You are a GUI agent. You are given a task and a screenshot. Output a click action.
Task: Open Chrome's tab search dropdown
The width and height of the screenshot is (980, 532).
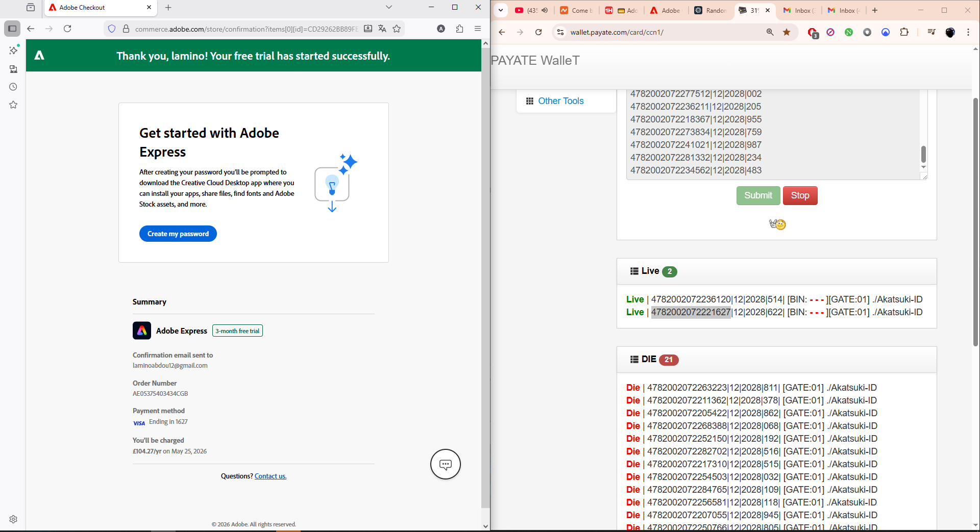pyautogui.click(x=501, y=10)
